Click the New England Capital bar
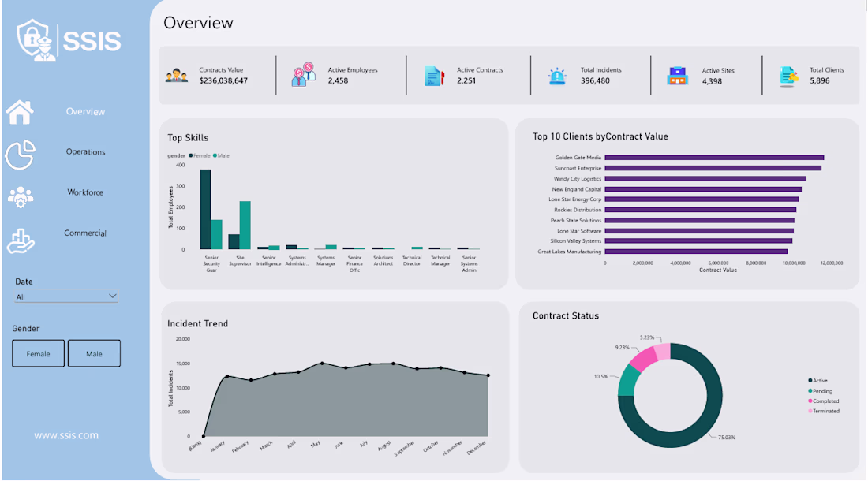Image resolution: width=868 pixels, height=481 pixels. coord(703,189)
